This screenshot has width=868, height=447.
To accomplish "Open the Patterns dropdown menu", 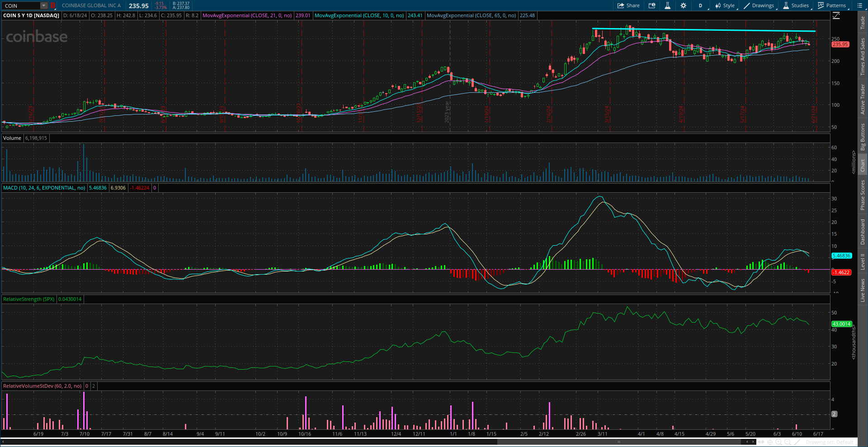I will pyautogui.click(x=832, y=5).
